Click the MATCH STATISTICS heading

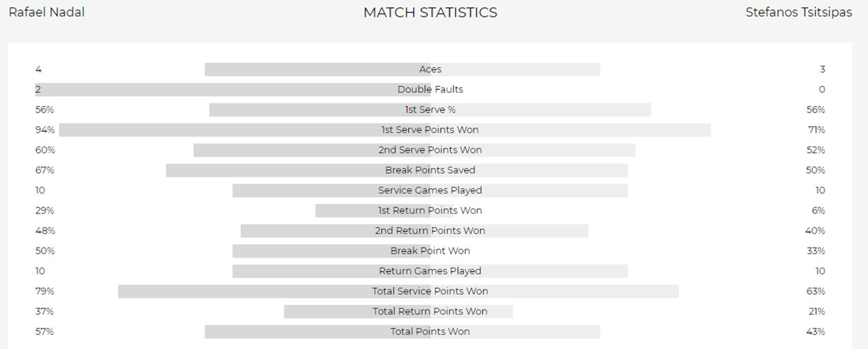(430, 13)
